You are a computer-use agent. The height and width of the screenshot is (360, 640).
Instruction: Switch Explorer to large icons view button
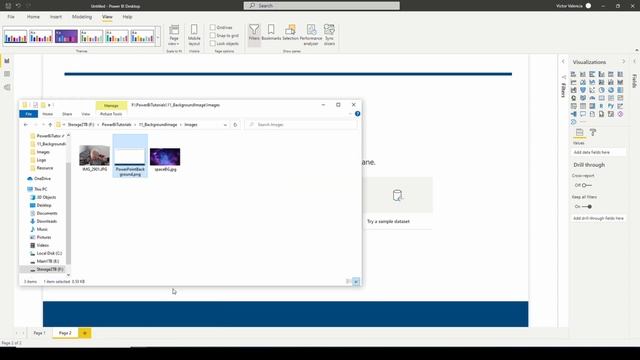[356, 282]
